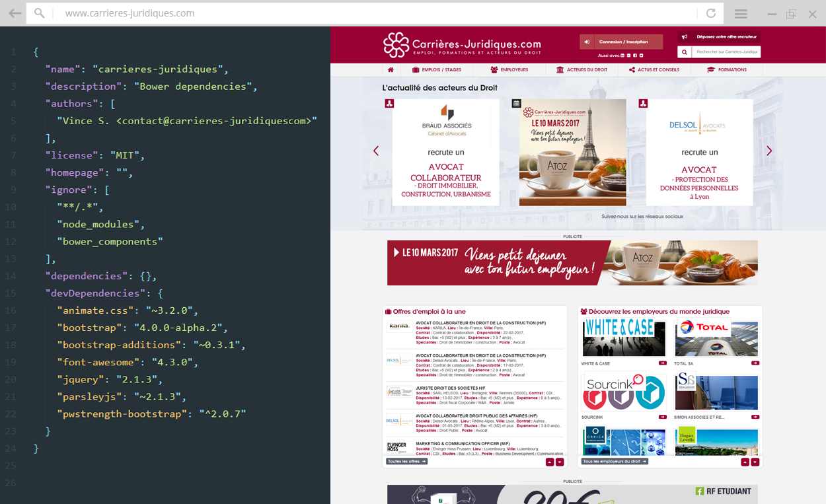
Task: Open Karila avocat collaborateur job offer
Action: [x=480, y=323]
